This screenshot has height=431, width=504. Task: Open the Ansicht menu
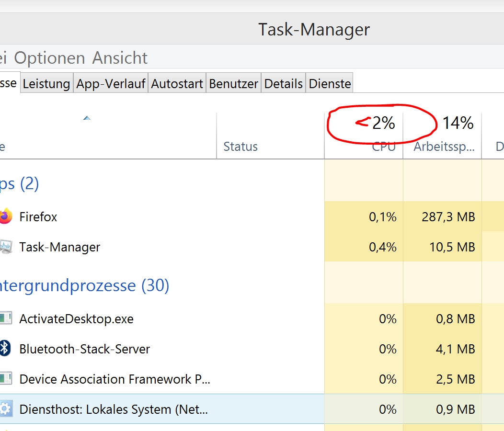point(120,58)
